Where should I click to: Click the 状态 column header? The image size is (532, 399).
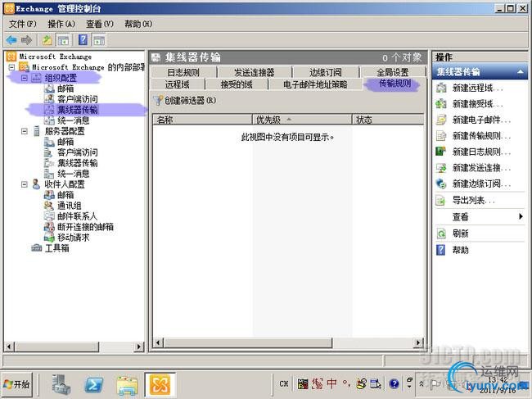388,120
